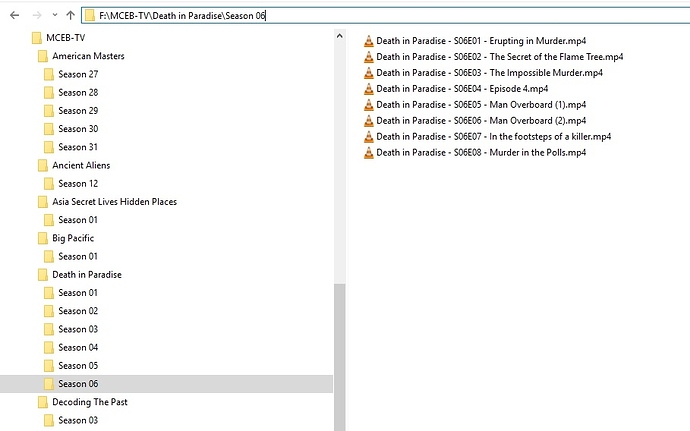Click the MCEB-TV folder icon
The width and height of the screenshot is (690, 431).
tap(37, 38)
